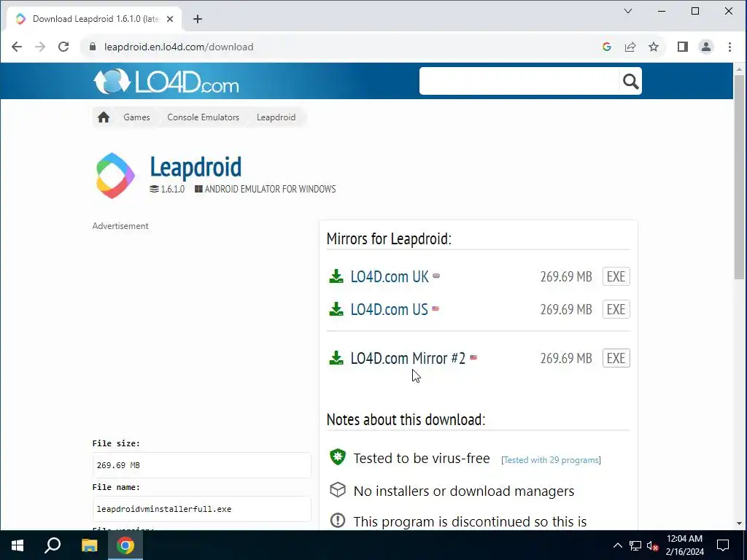
Task: Click Notes about this download heading
Action: (406, 419)
